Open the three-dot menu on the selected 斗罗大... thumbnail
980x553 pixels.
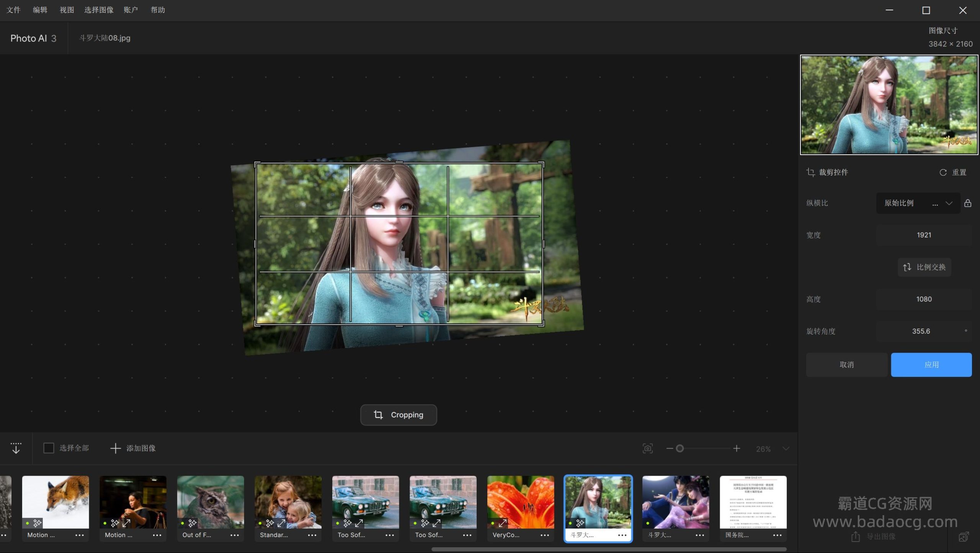coord(622,535)
